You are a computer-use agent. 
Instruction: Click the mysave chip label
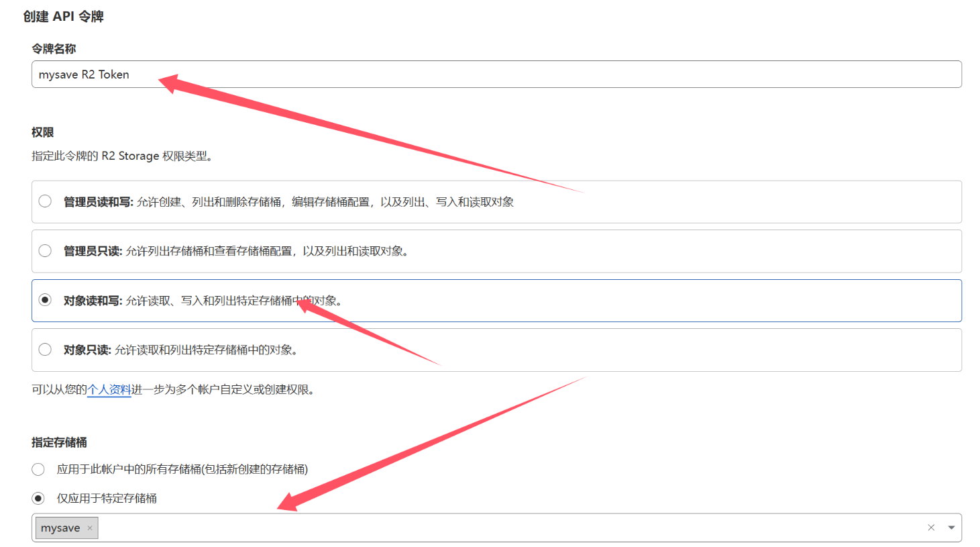click(x=60, y=528)
